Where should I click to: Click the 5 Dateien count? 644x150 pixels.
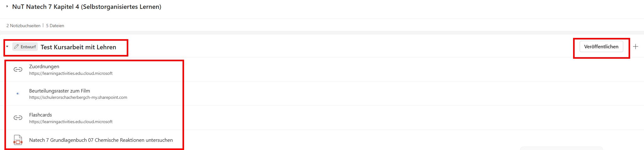click(55, 26)
